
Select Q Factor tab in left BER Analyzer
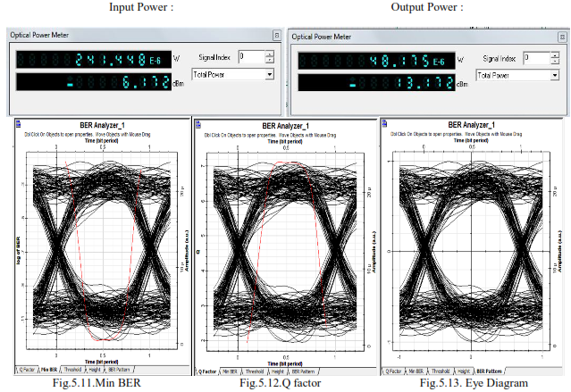tap(26, 369)
